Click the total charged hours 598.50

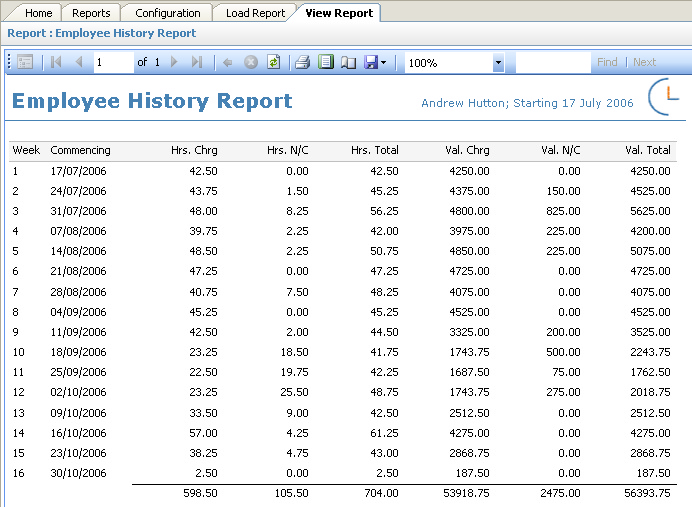click(x=200, y=493)
